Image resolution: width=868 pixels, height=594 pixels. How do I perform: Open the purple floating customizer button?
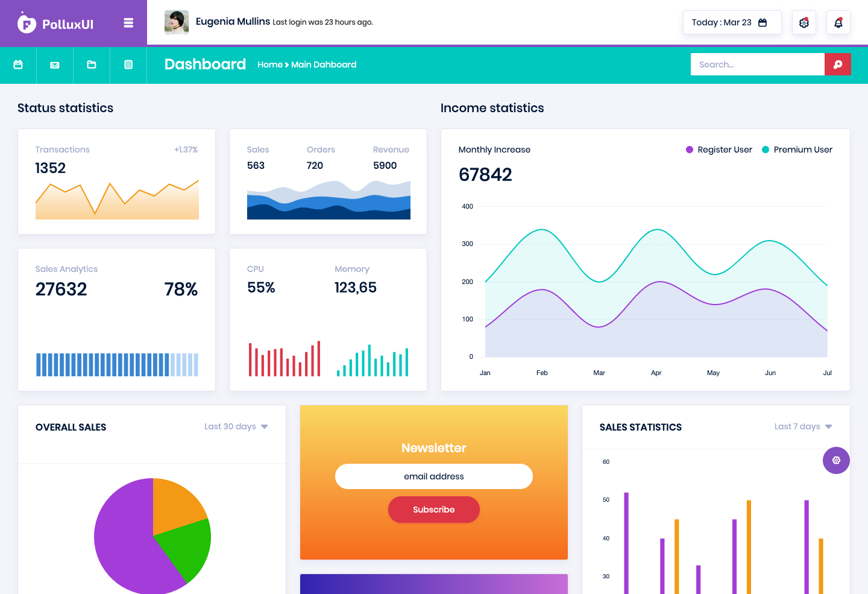[836, 461]
